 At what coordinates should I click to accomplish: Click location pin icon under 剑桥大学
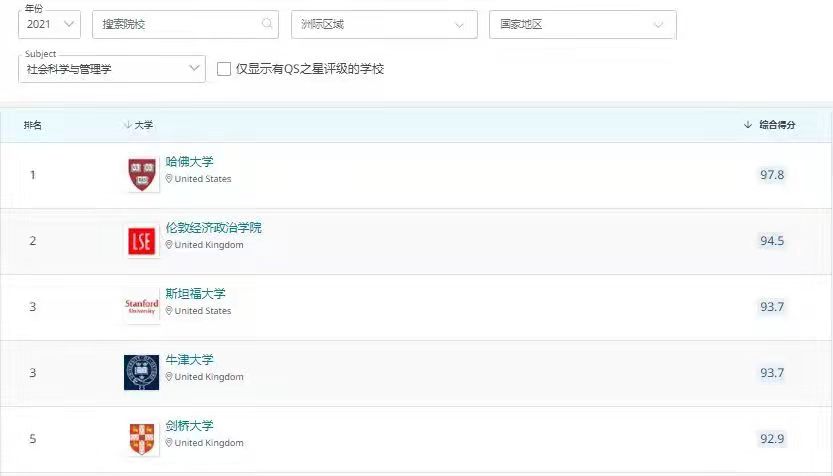tap(169, 442)
